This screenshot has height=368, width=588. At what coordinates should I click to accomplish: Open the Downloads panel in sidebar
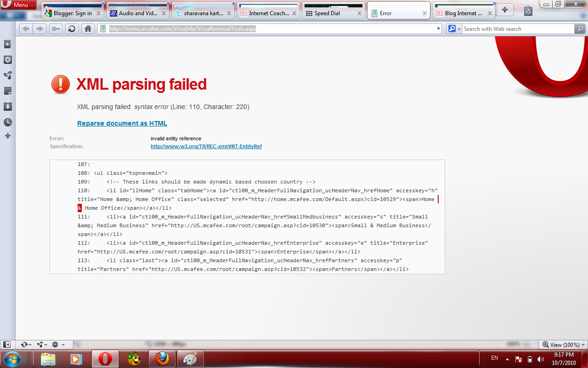click(x=8, y=107)
